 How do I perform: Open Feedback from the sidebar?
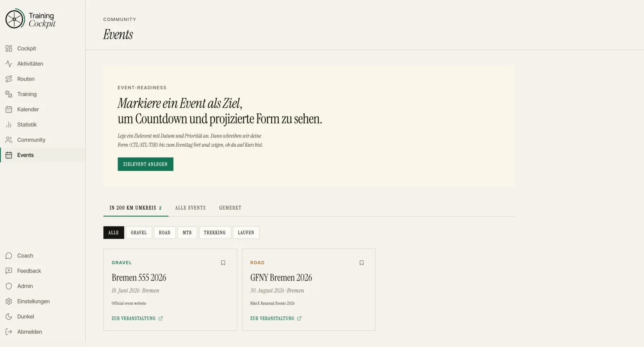coord(43,271)
